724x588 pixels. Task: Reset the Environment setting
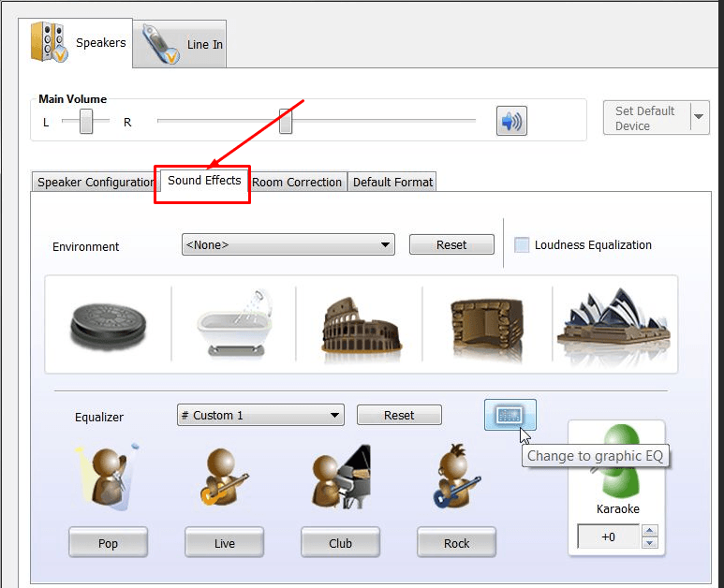point(451,244)
